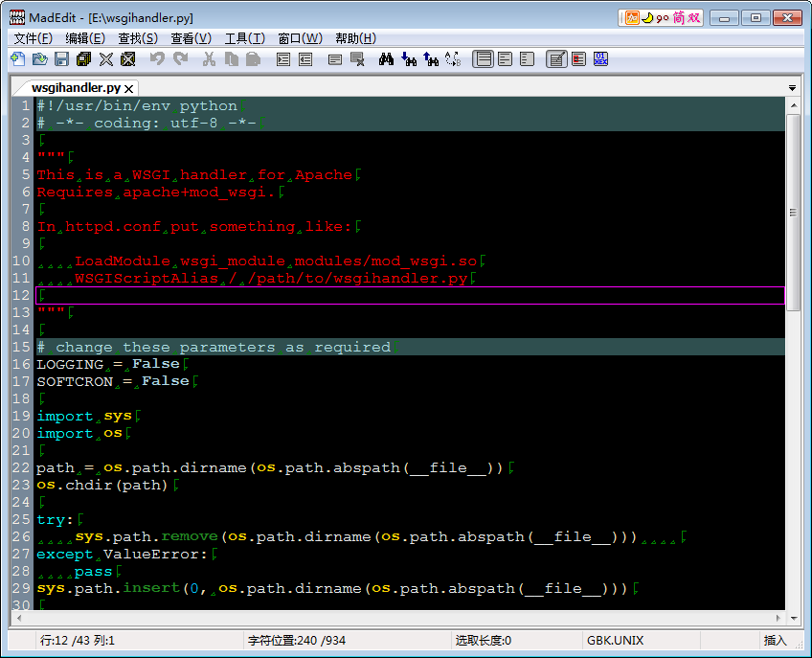Toggle Wrap By Column mode
Viewport: 812px width, 658px height.
527,59
